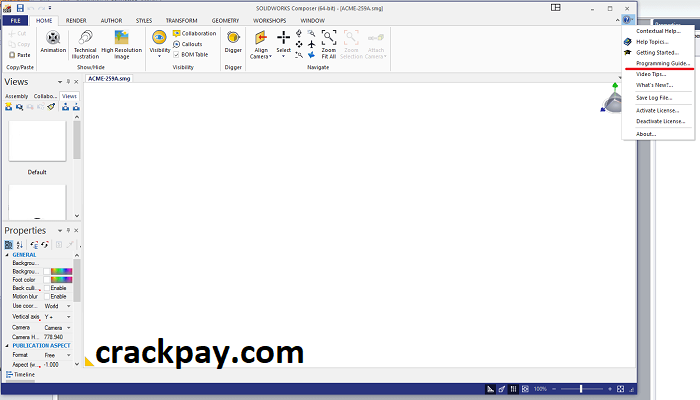Viewport: 700px width, 400px height.
Task: Sort properties alphabetically with A-Z icon
Action: pyautogui.click(x=20, y=245)
